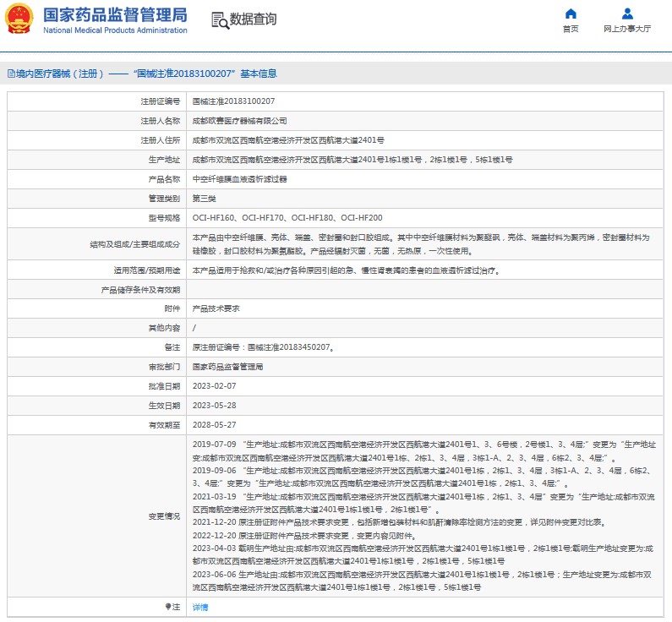Open the 网上办事大厅 user icon
The image size is (672, 622).
pyautogui.click(x=627, y=14)
